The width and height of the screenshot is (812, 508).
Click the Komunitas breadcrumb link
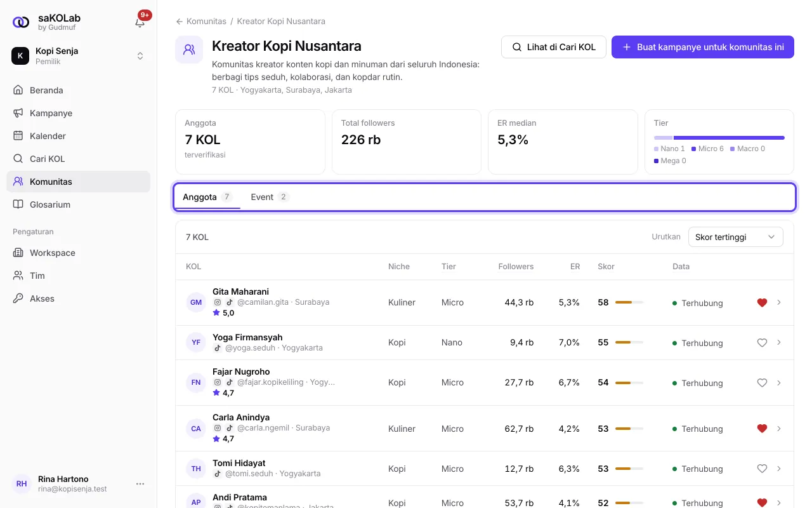pos(206,21)
